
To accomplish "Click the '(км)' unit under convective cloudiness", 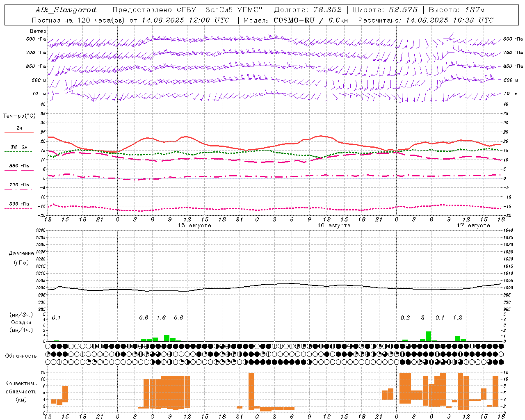I will (x=21, y=399).
